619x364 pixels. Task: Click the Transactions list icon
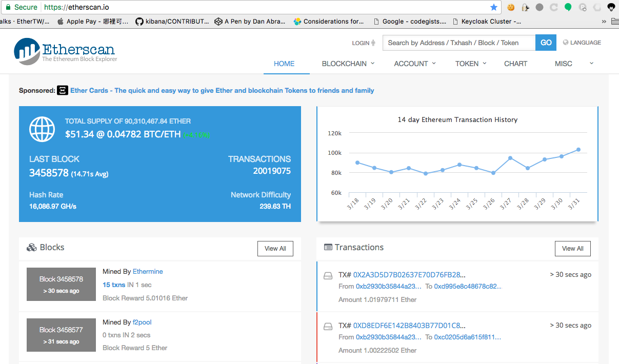(328, 247)
